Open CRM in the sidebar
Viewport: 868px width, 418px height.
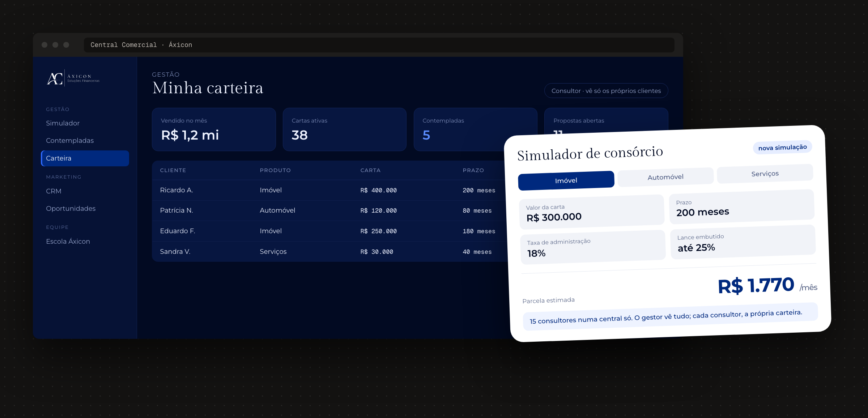coord(54,191)
